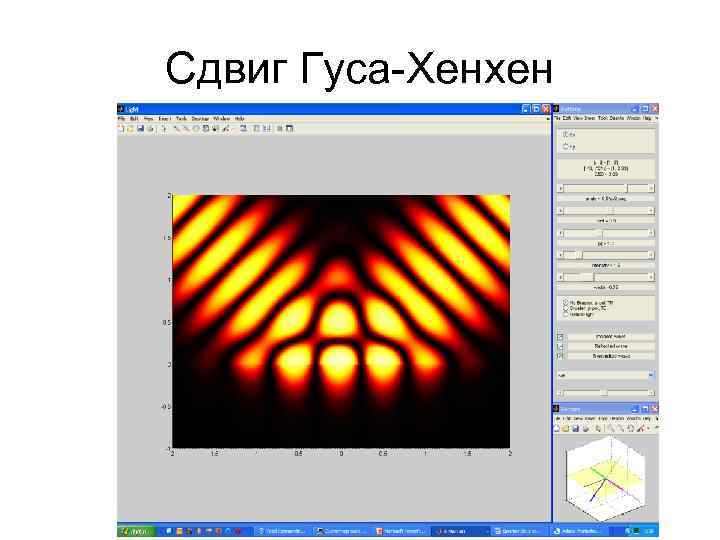The height and width of the screenshot is (540, 720).
Task: Open Insert menu in Light window
Action: pos(164,118)
